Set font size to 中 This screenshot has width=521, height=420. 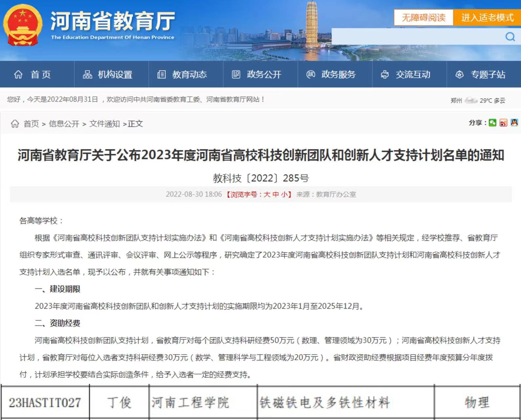[x=276, y=194]
